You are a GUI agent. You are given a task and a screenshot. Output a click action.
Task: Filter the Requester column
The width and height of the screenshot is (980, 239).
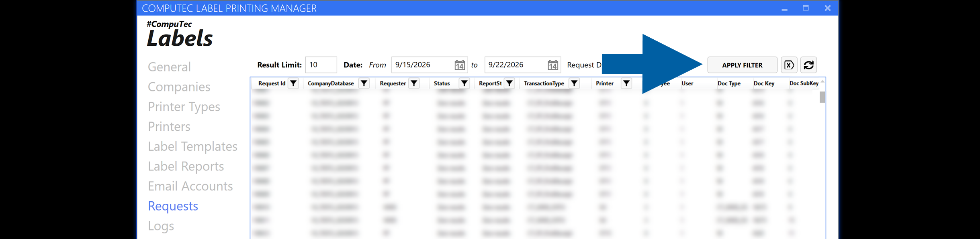point(414,83)
